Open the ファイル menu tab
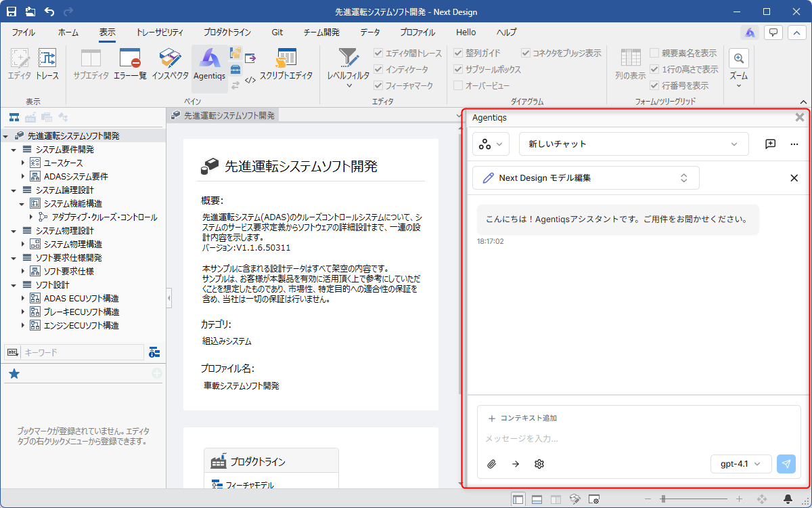 (24, 32)
